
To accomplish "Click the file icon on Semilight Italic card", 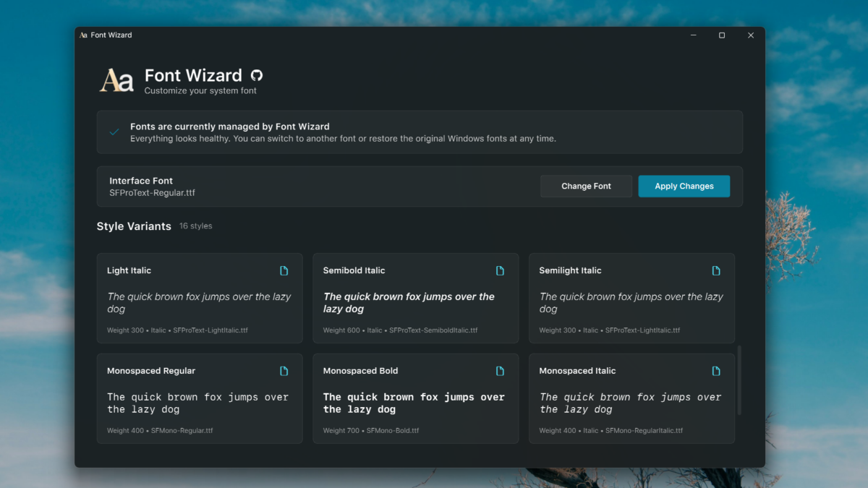I will pyautogui.click(x=716, y=270).
